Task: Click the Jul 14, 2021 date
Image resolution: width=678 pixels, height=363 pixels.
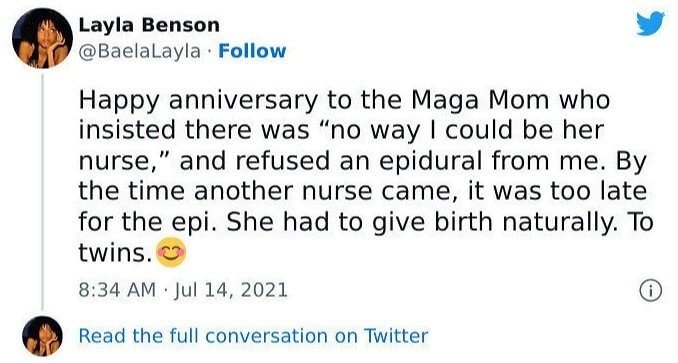Action: point(230,290)
